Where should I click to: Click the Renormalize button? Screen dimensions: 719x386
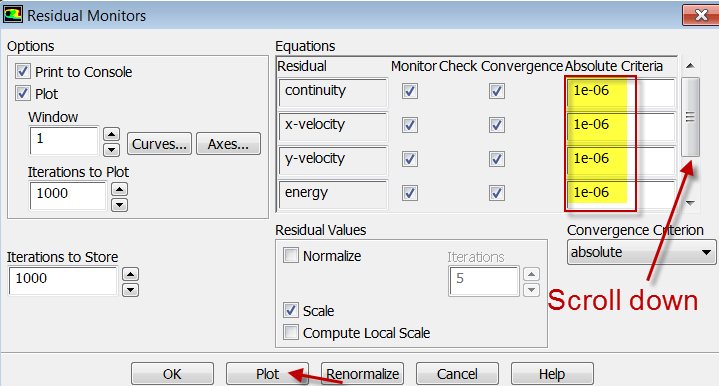click(x=363, y=374)
